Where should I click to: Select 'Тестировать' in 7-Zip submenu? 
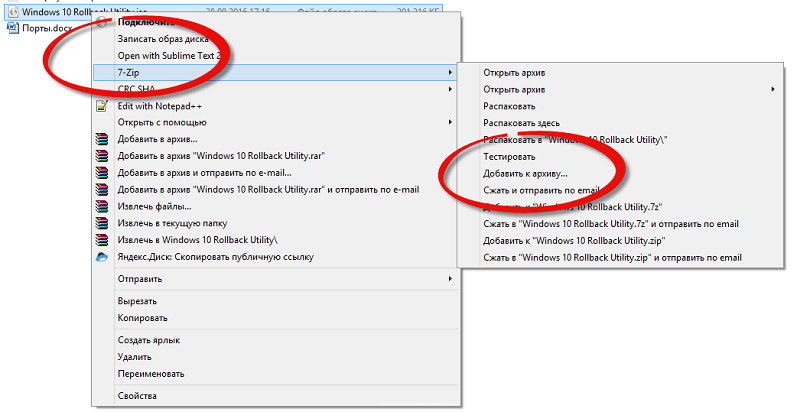point(509,157)
